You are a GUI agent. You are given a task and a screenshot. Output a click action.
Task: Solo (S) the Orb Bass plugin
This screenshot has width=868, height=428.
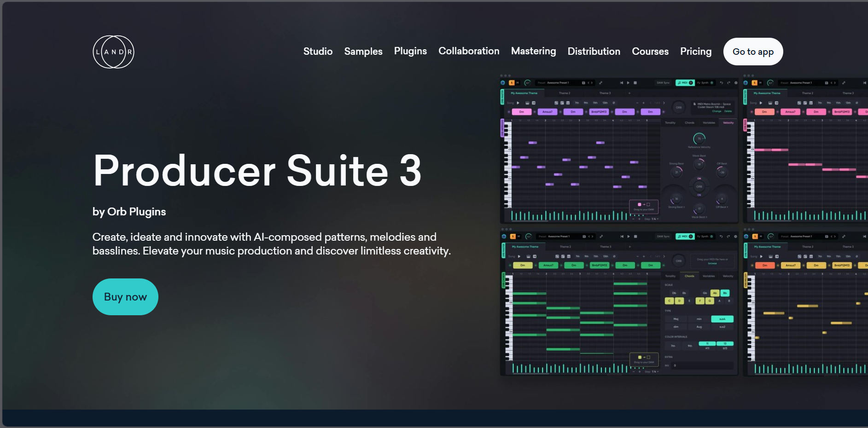click(755, 83)
